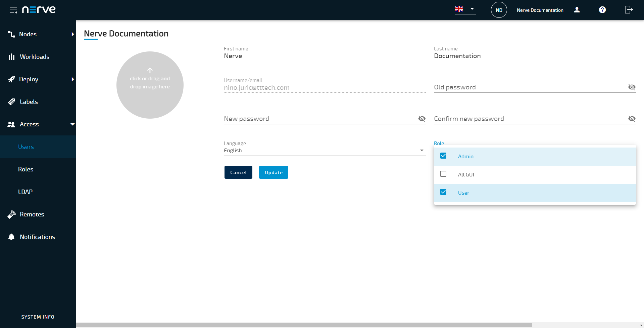This screenshot has width=644, height=328.
Task: Check the All GUI role checkbox
Action: point(444,174)
